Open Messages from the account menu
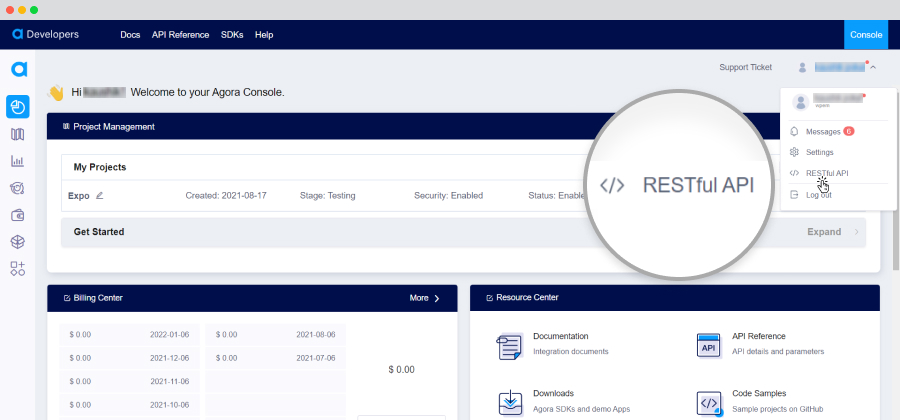Screen dimensions: 900x420 (x=823, y=131)
